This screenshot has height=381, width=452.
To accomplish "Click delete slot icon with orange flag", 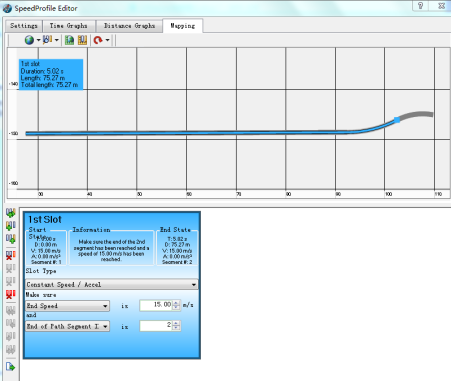I will coord(11,255).
